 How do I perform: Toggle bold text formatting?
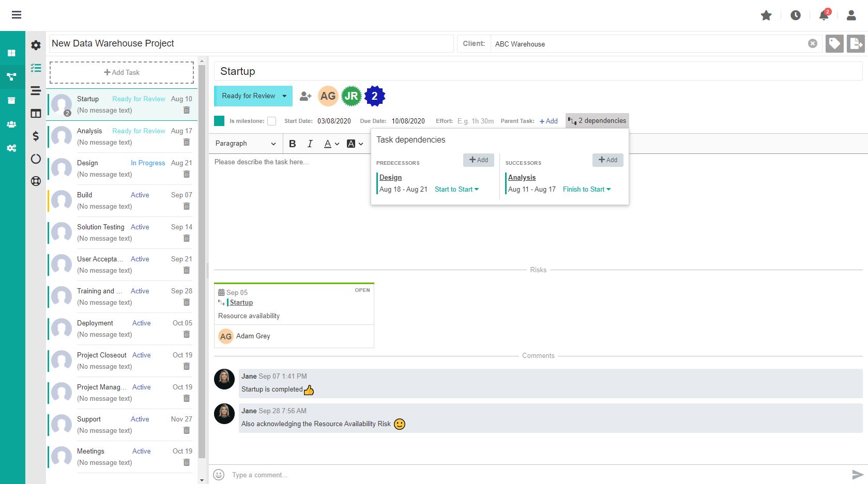(x=293, y=144)
